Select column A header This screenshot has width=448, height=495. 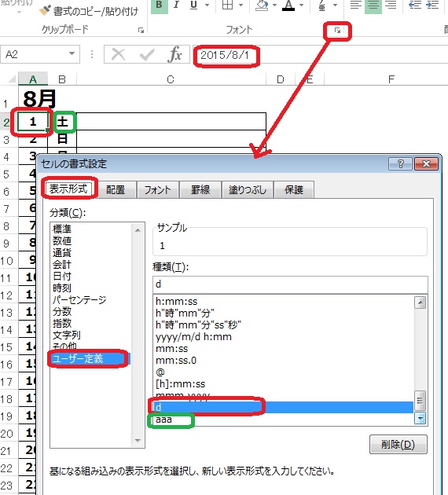[x=33, y=79]
